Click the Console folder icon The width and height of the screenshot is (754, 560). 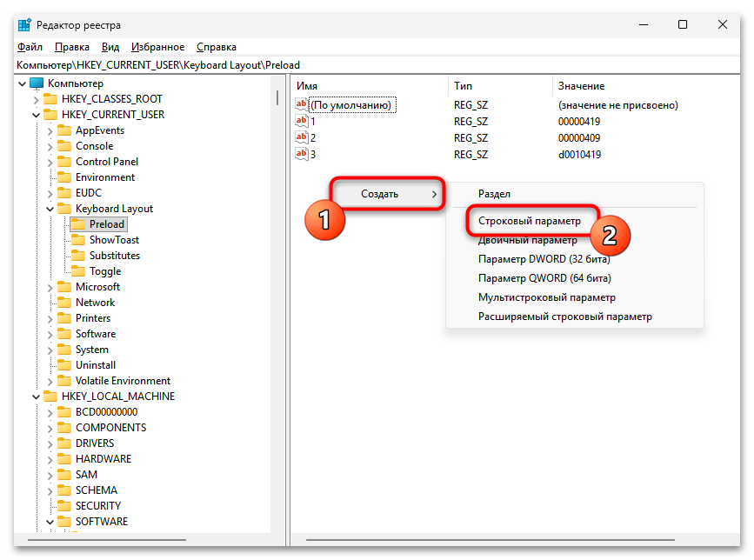click(x=64, y=146)
